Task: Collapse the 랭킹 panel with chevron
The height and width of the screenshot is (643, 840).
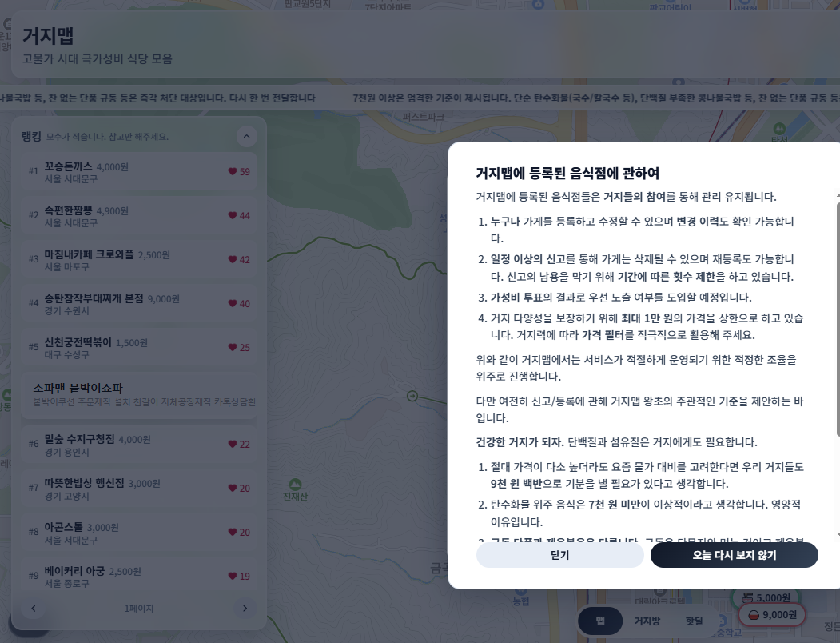Action: point(246,136)
